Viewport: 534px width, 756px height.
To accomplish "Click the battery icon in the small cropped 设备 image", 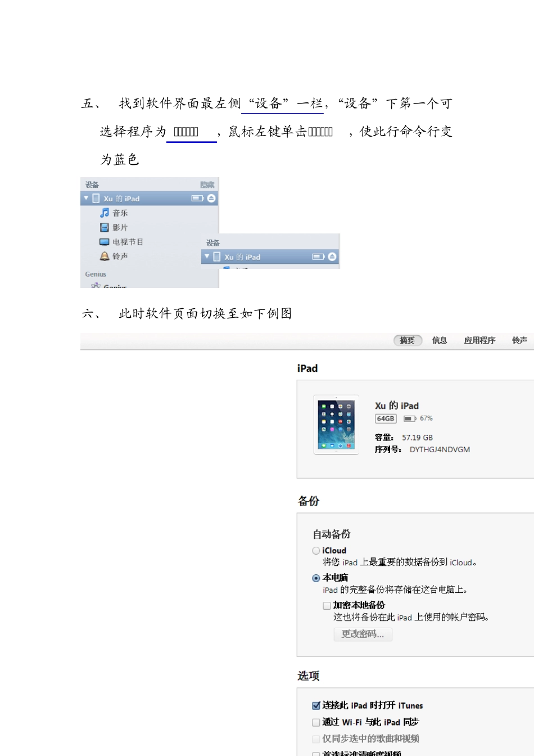I will [x=319, y=256].
